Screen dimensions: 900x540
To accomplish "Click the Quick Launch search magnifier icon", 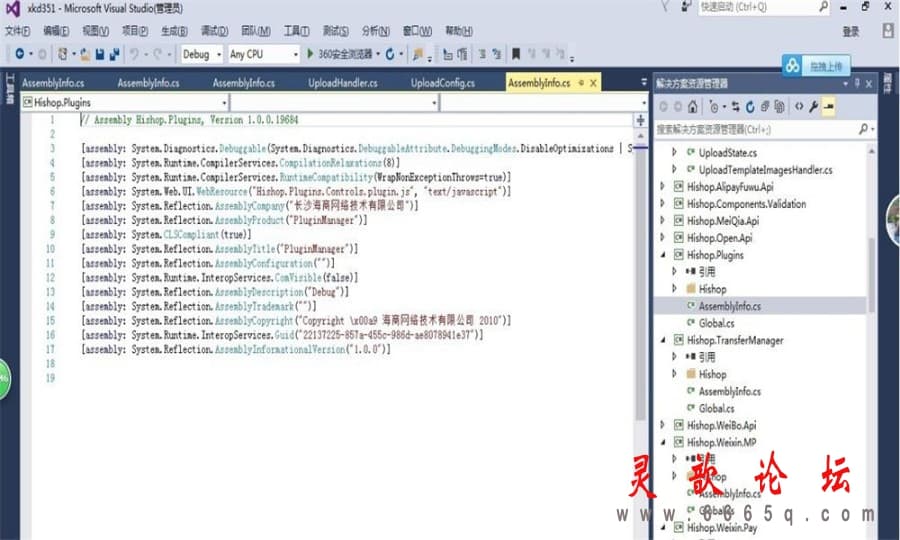I will [823, 7].
